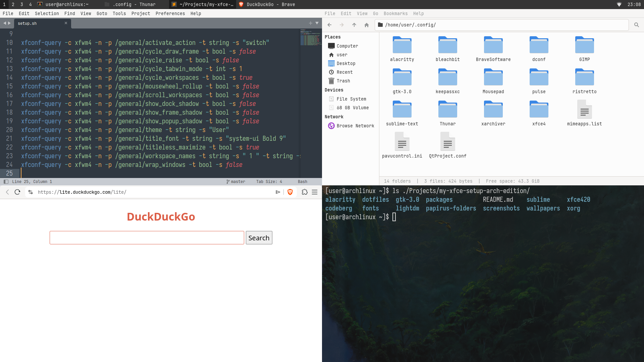Reload the DuckDuckGo page

point(17,192)
